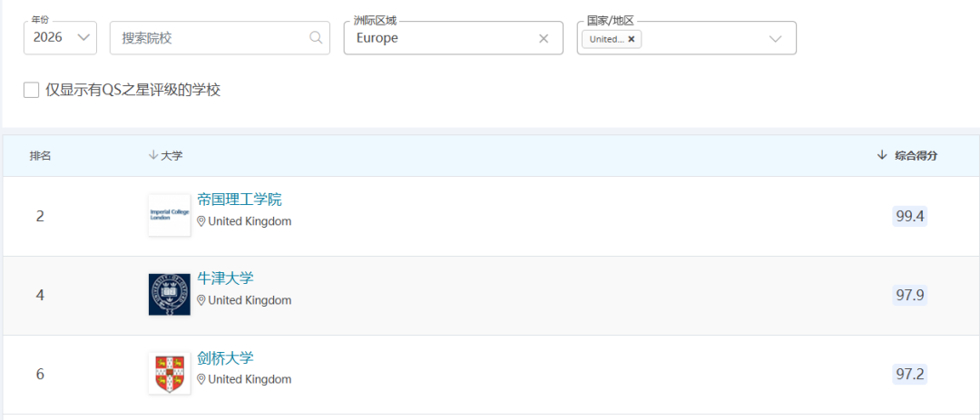Screen dimensions: 980x420
Task: Click location pin icon under 帝国理工学院
Action: (201, 221)
